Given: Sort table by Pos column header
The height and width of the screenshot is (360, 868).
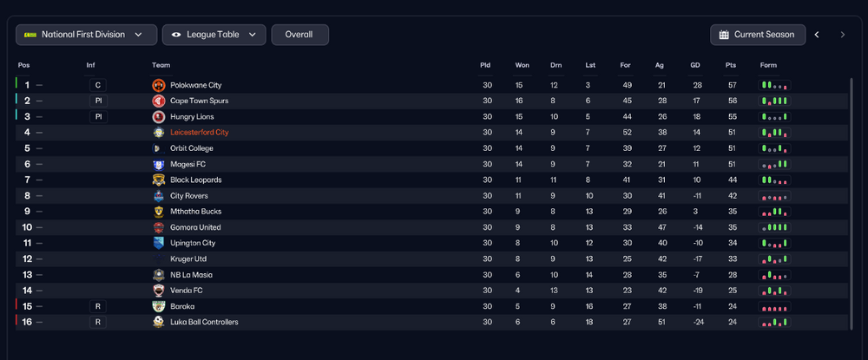Looking at the screenshot, I should point(23,65).
